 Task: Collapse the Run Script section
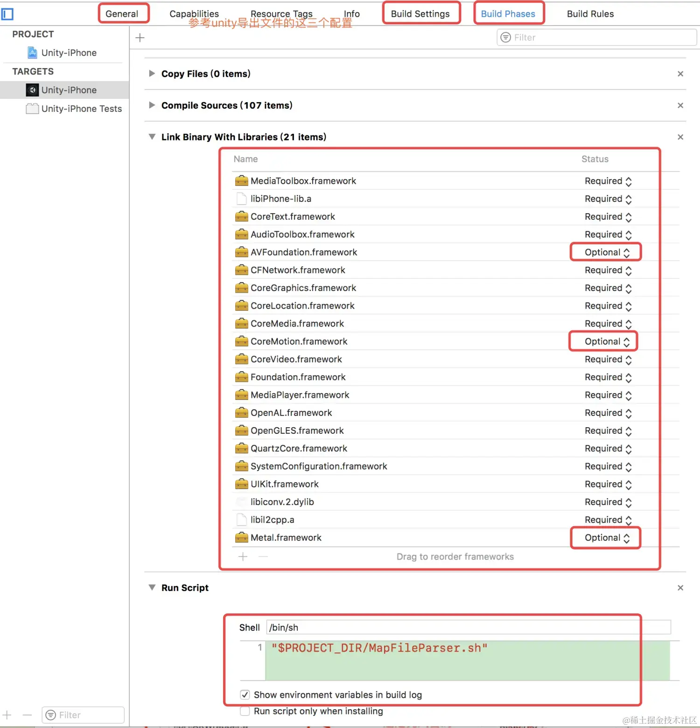tap(152, 588)
